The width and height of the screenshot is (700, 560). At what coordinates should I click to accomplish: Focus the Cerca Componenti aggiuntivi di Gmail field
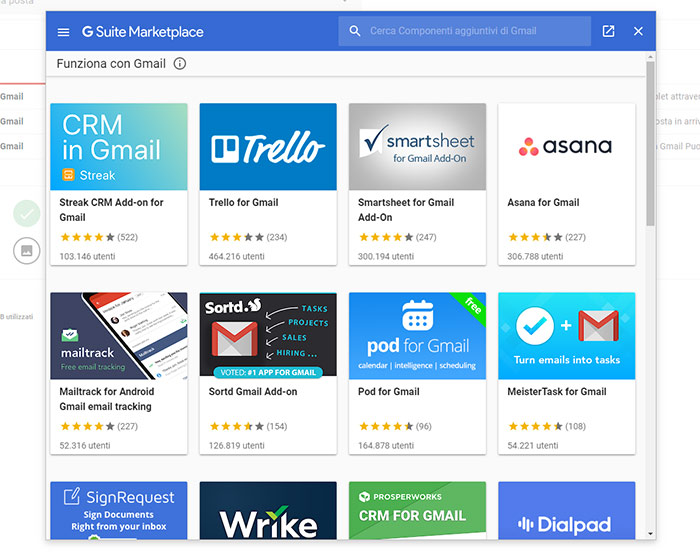pos(465,31)
